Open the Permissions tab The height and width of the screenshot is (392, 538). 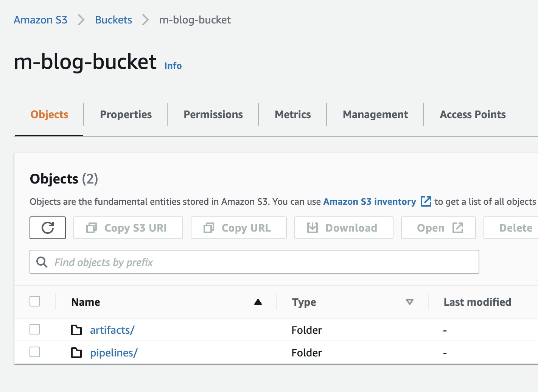[x=213, y=114]
